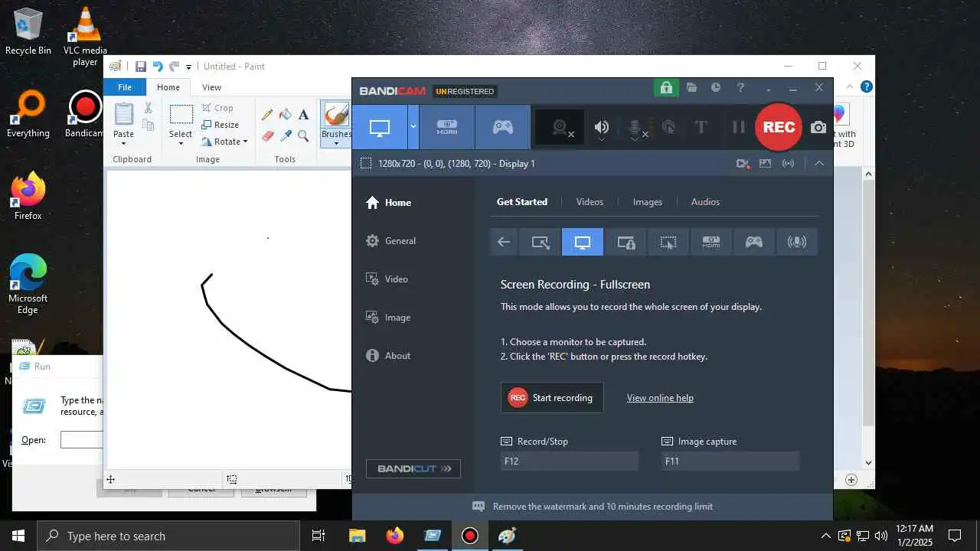Show hidden system tray icons
This screenshot has width=980, height=551.
coord(825,536)
